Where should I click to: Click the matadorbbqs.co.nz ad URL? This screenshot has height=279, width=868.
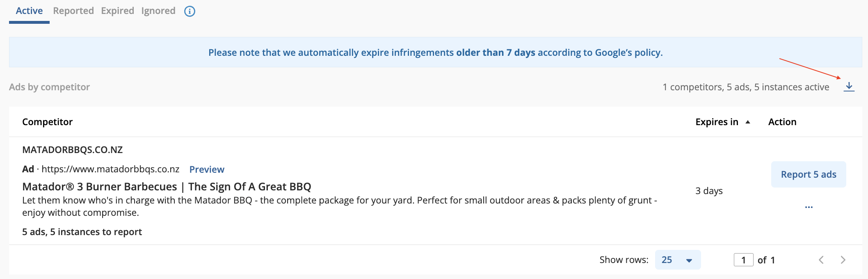pos(110,169)
